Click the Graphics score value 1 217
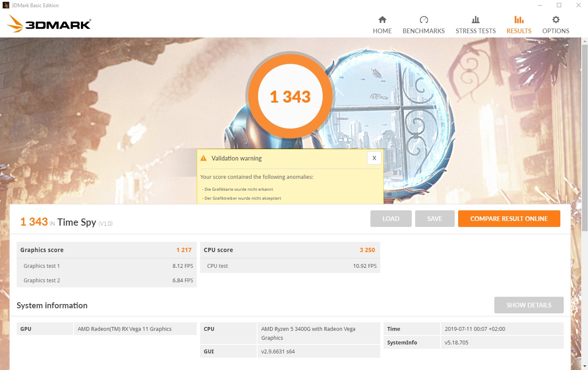 184,250
